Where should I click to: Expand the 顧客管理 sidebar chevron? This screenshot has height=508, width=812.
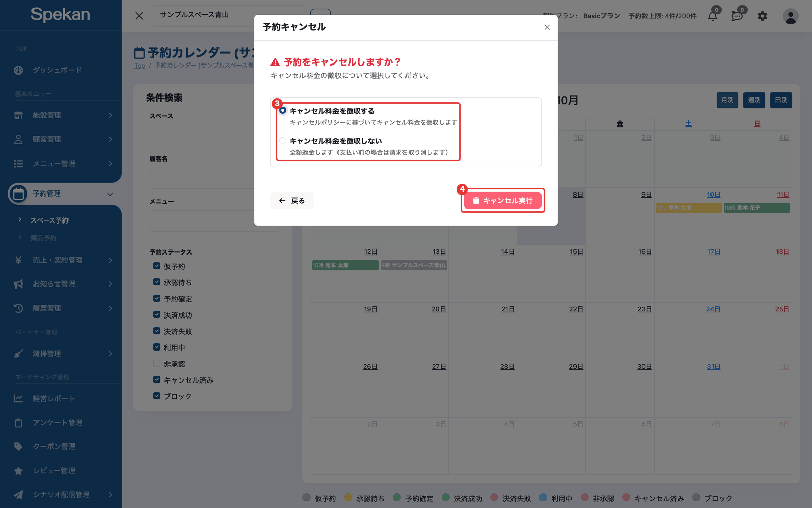point(110,139)
